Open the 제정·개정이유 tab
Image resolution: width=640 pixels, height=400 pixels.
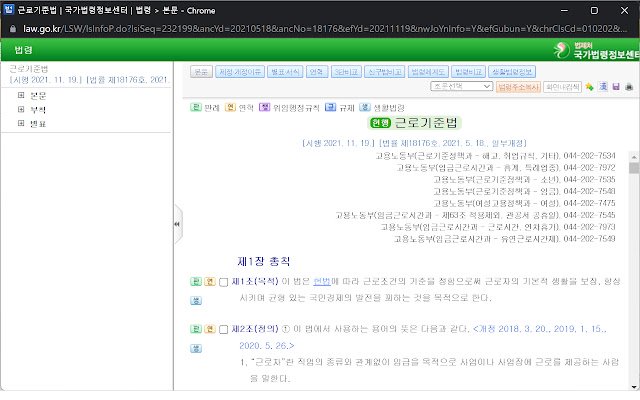pyautogui.click(x=240, y=72)
